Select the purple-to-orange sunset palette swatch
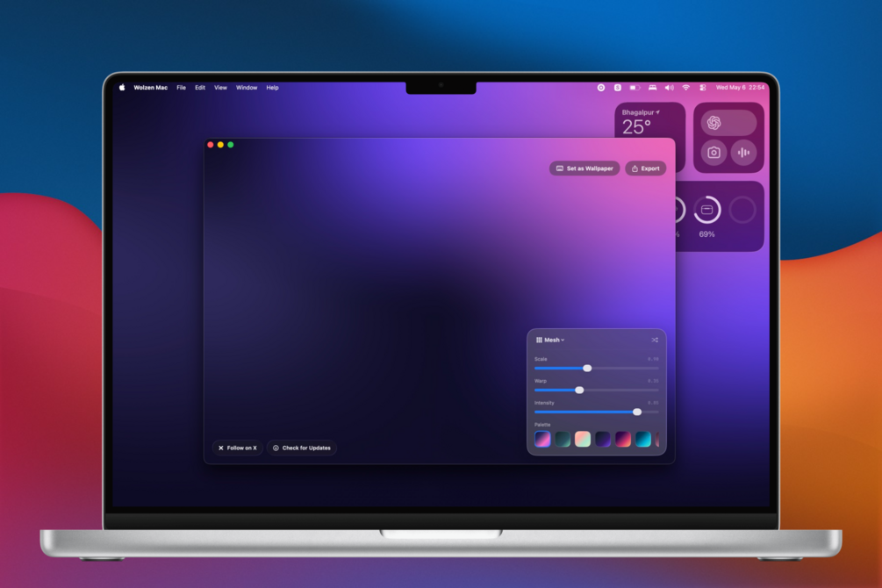The height and width of the screenshot is (588, 882). pyautogui.click(x=623, y=439)
